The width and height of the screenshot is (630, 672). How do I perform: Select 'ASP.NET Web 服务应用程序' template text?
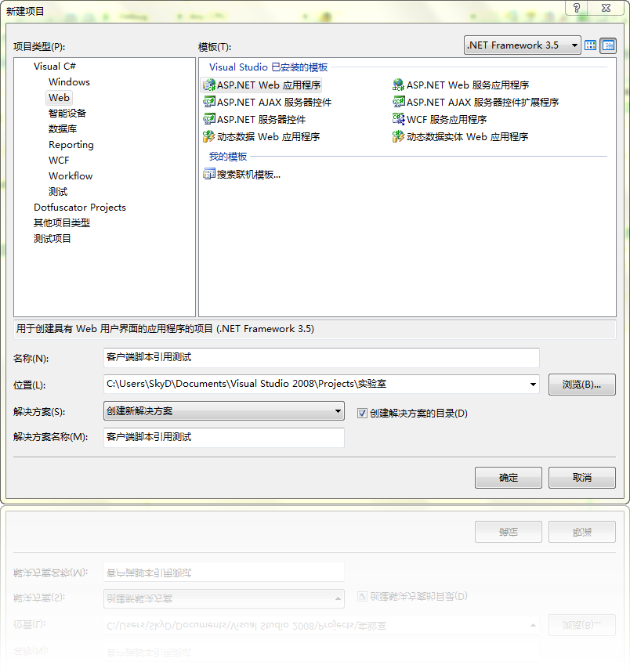click(468, 85)
